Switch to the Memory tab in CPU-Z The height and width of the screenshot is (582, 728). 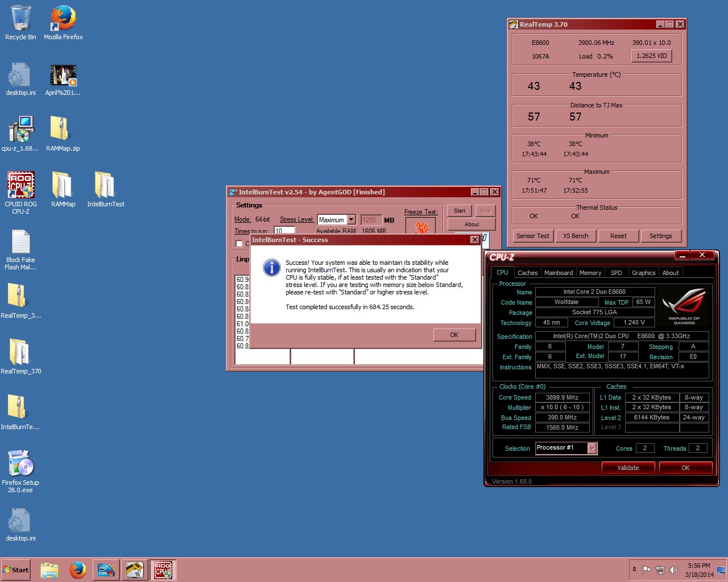[x=590, y=273]
